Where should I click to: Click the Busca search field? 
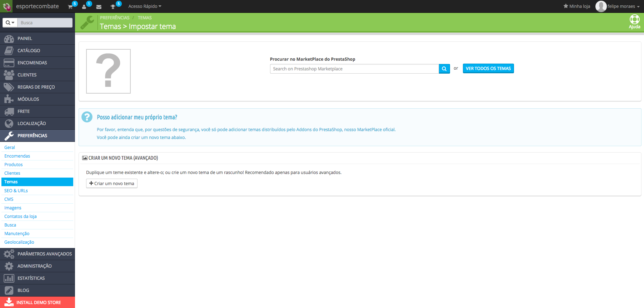45,23
